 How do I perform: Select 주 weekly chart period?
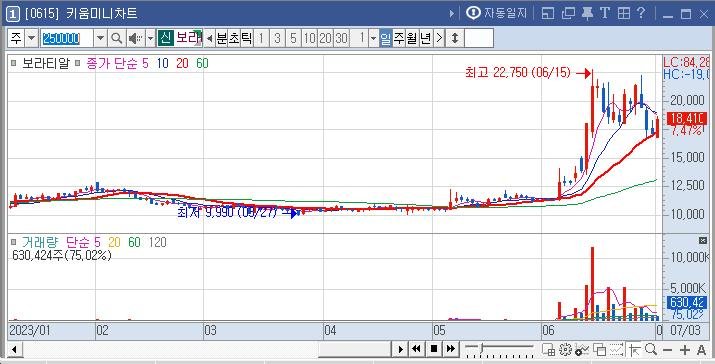coord(399,38)
